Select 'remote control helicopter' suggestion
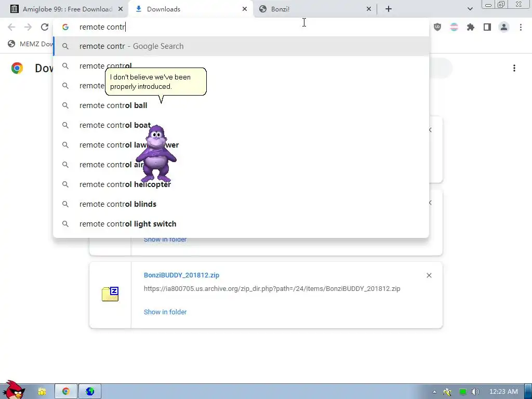Image resolution: width=532 pixels, height=399 pixels. [241, 184]
